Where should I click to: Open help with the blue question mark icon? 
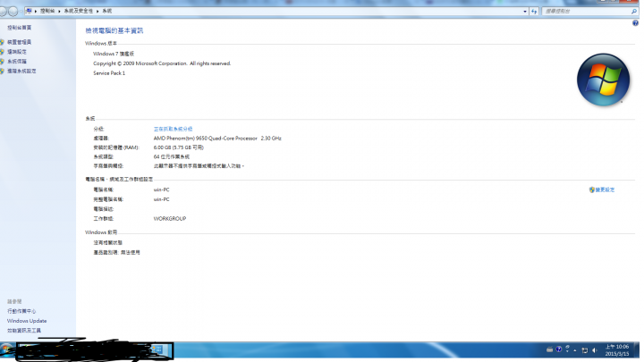point(635,23)
